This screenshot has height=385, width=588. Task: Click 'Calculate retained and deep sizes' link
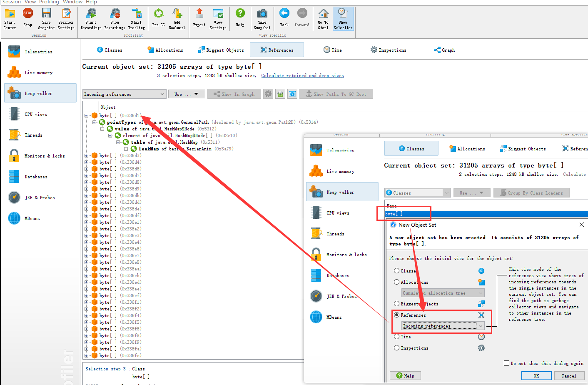302,75
